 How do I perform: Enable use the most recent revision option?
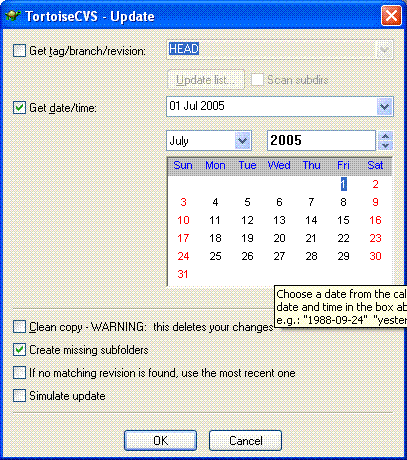(x=19, y=373)
